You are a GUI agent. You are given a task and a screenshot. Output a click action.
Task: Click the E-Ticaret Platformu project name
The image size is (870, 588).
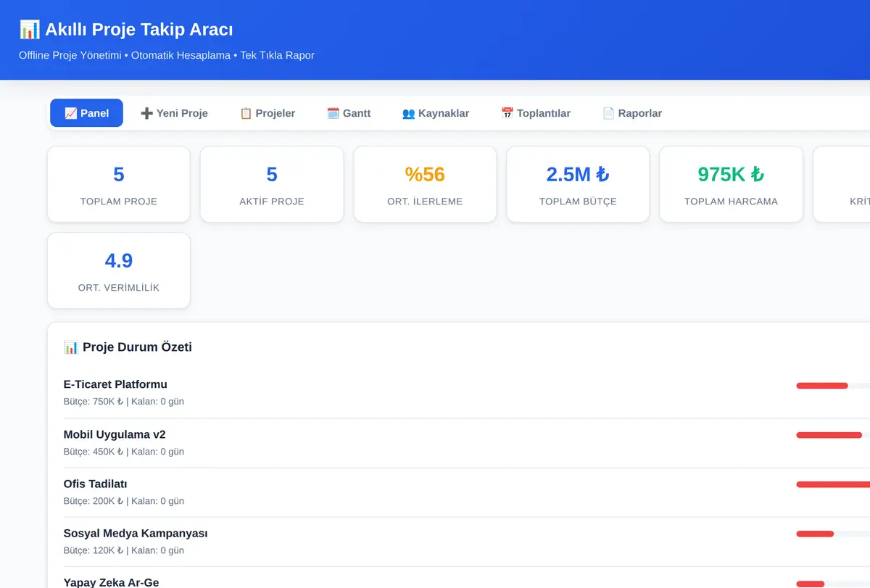coord(115,384)
